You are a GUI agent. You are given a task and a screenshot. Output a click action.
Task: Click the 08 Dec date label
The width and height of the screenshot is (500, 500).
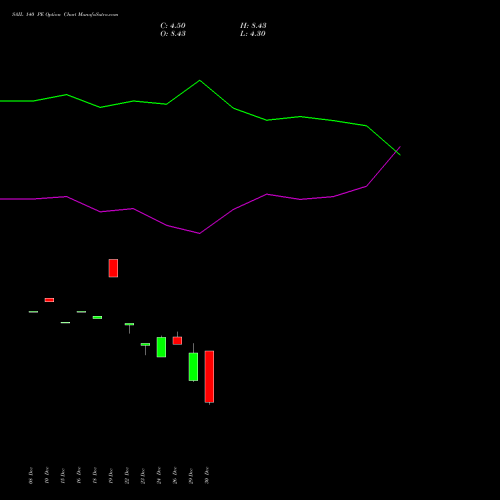coord(31,476)
